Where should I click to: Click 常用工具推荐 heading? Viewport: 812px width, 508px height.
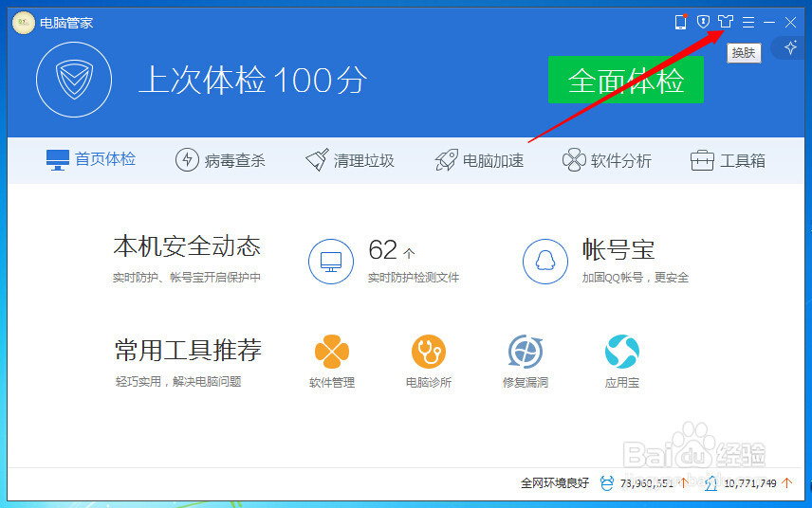(188, 351)
